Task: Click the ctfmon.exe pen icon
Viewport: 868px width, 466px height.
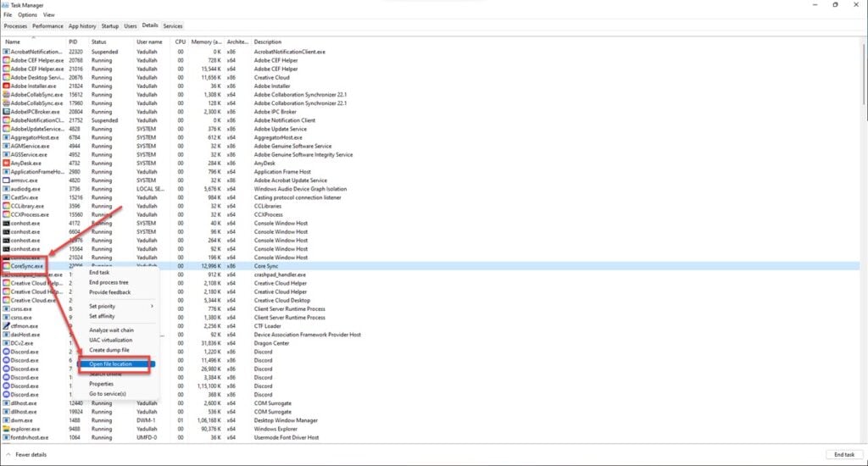Action: (6, 326)
